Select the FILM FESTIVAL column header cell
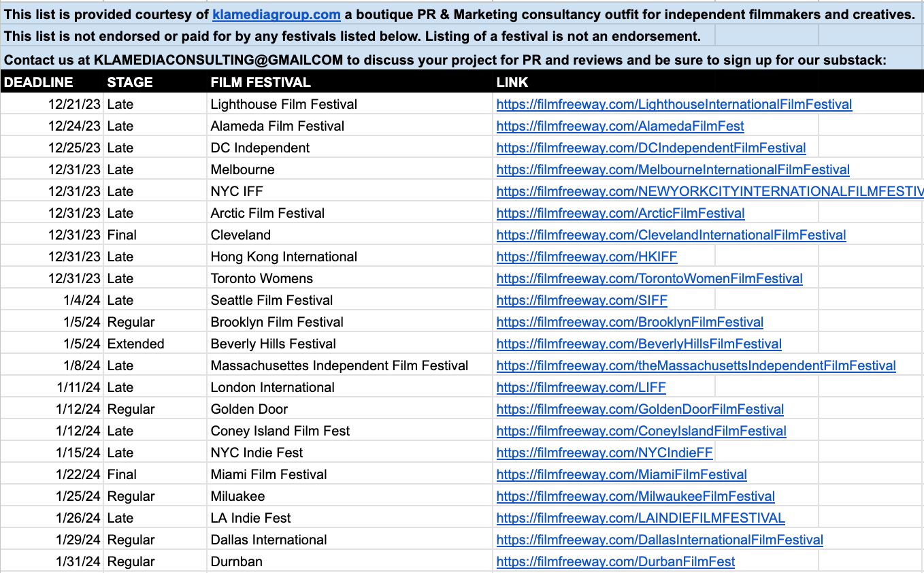Viewport: 924px width, 573px height. 350,82
